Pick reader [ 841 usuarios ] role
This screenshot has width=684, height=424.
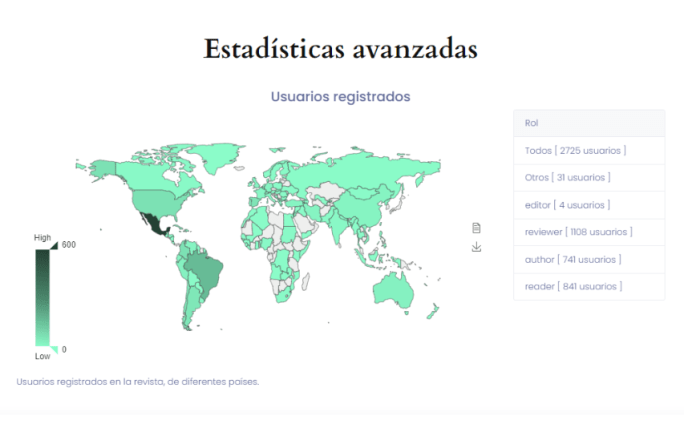click(573, 286)
